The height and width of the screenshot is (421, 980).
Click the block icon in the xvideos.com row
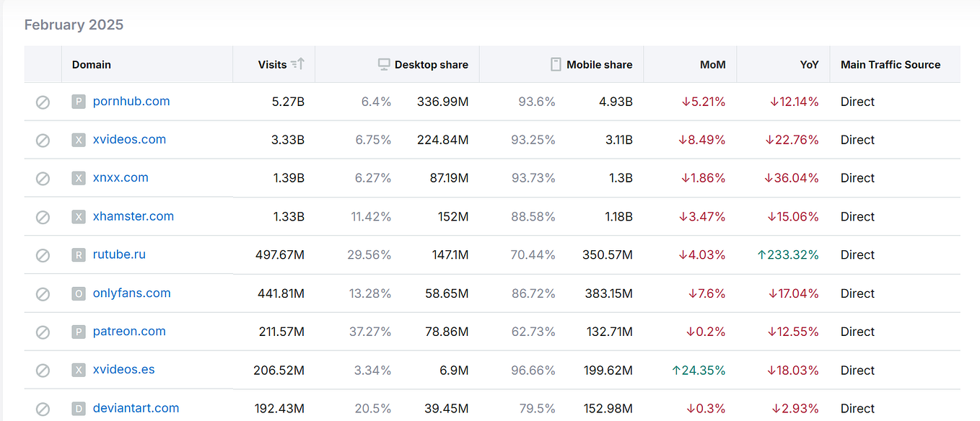pyautogui.click(x=43, y=141)
